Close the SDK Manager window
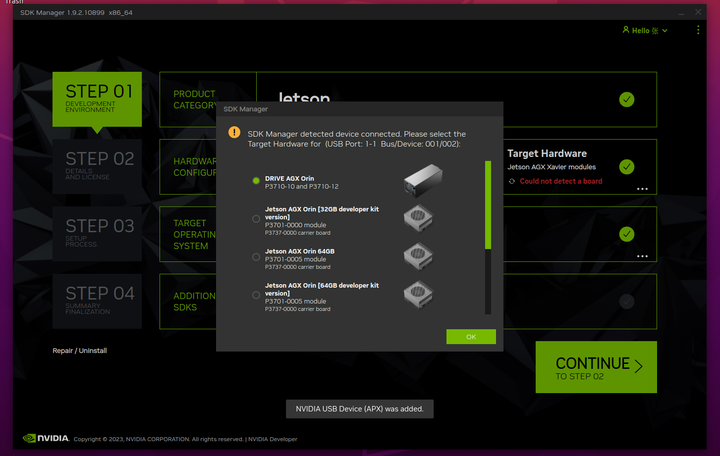The height and width of the screenshot is (456, 720). [698, 12]
